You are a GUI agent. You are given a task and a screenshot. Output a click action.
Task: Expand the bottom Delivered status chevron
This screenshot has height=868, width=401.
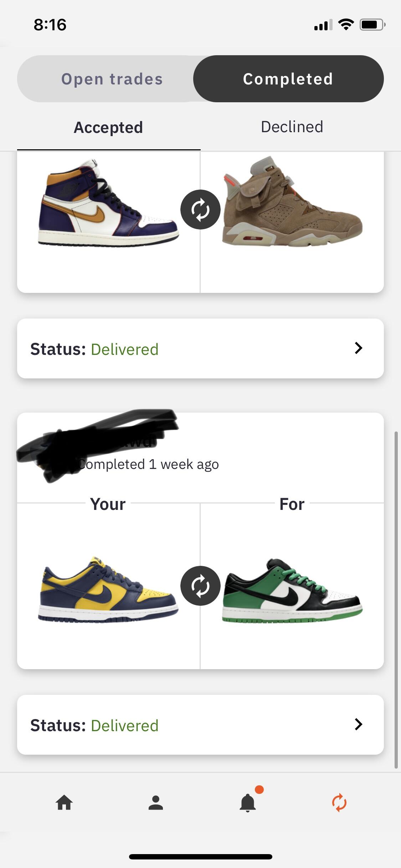[x=359, y=724]
